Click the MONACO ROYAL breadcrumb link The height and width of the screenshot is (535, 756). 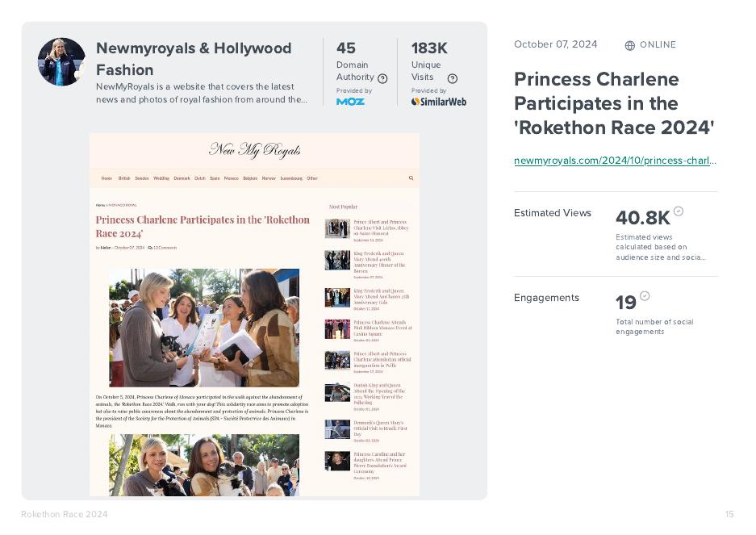click(x=123, y=205)
